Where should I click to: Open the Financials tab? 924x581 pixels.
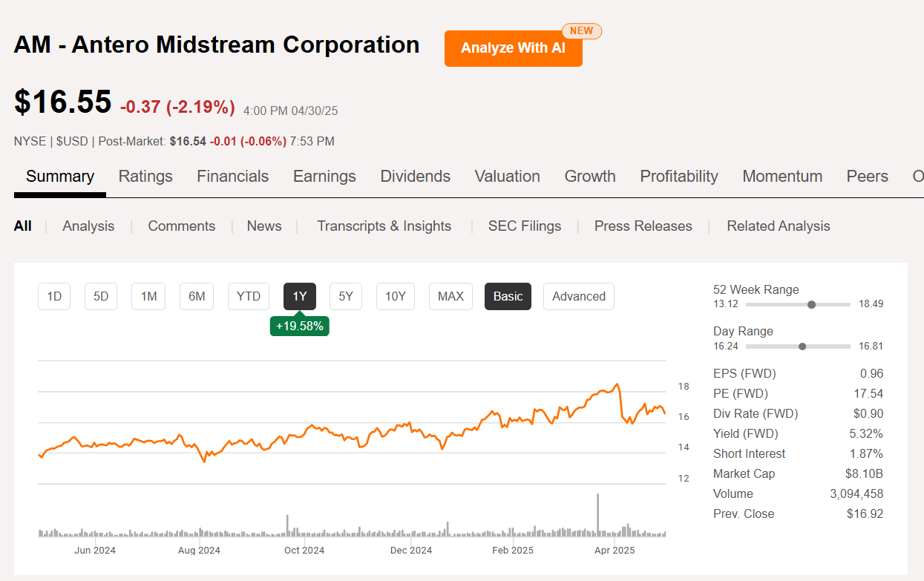(232, 177)
